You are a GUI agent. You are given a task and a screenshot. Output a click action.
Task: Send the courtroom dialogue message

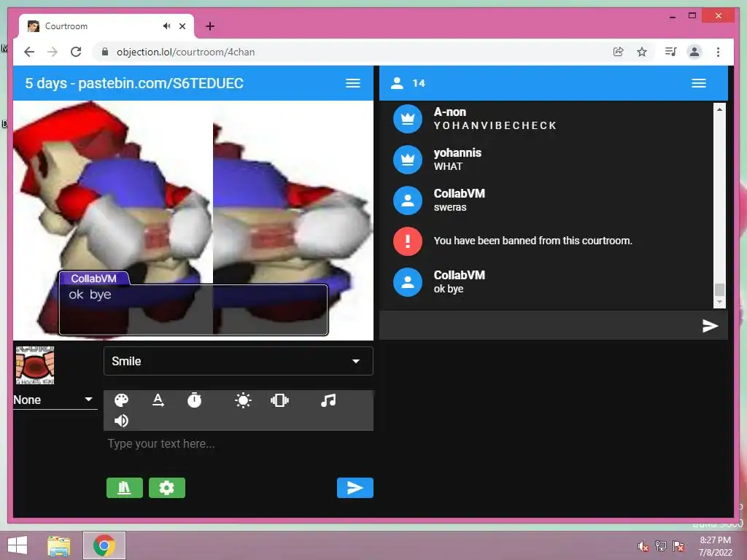click(355, 488)
